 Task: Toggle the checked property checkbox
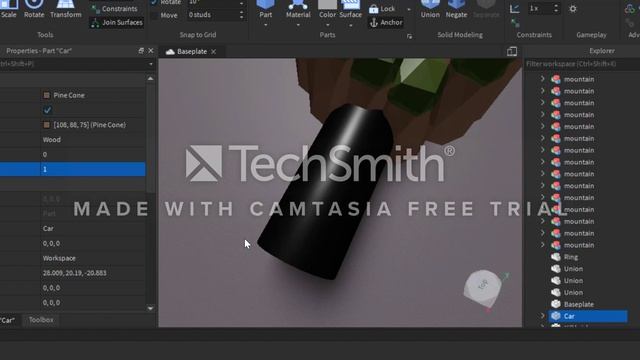click(x=47, y=110)
